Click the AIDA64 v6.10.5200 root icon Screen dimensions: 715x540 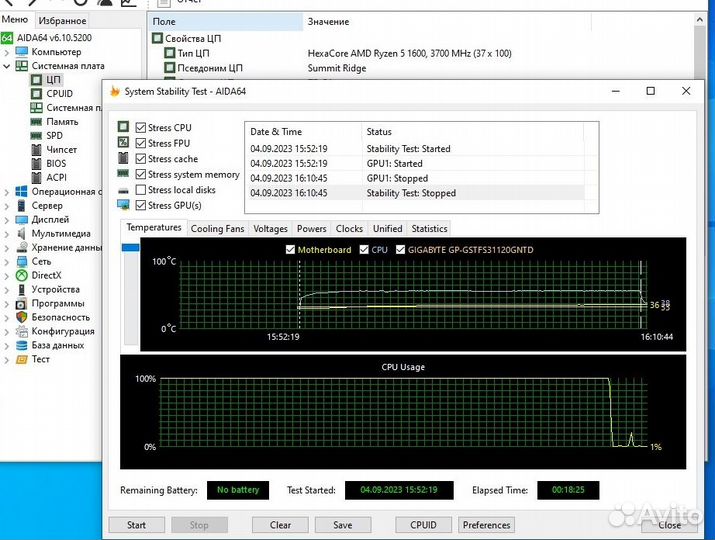(x=6, y=38)
